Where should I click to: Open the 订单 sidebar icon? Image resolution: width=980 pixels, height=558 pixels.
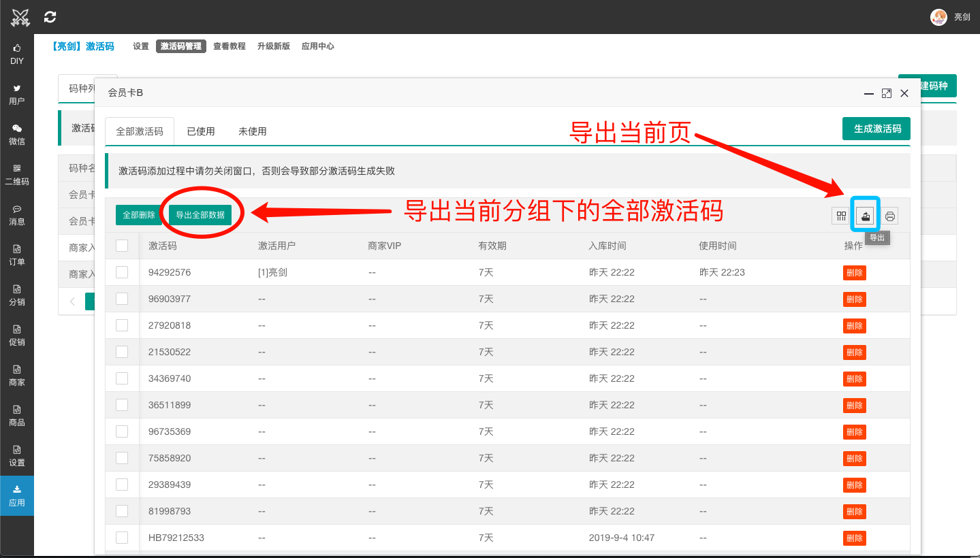16,253
